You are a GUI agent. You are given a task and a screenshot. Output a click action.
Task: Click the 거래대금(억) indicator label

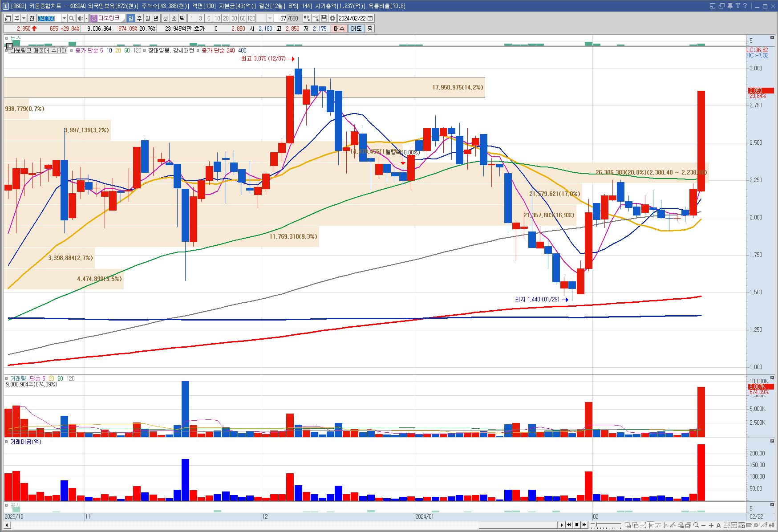coord(26,442)
